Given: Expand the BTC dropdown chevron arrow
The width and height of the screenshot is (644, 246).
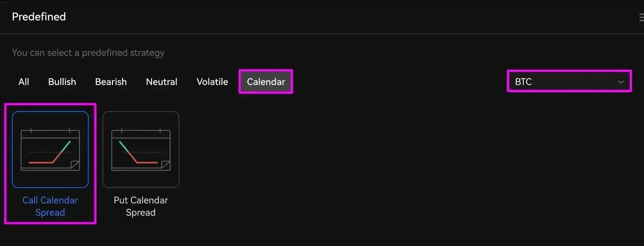Looking at the screenshot, I should pos(621,82).
